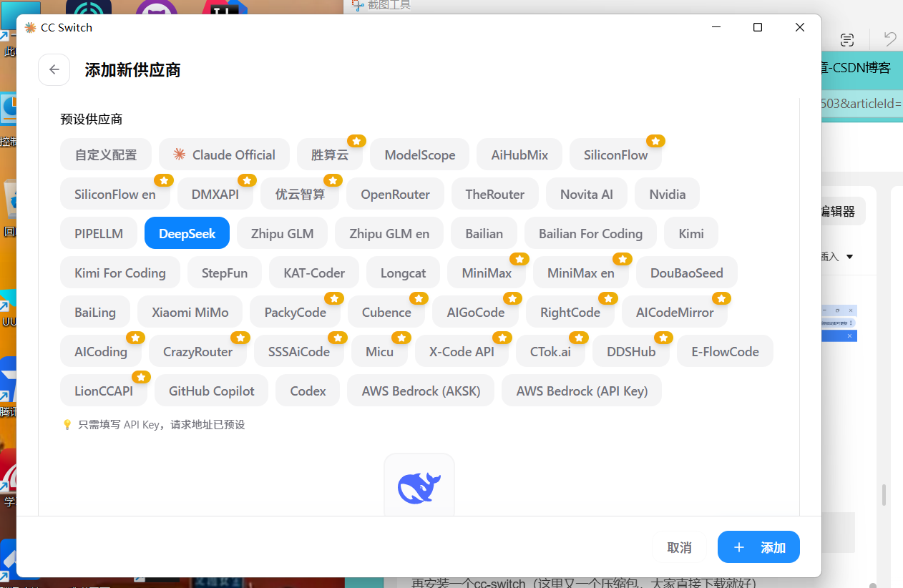The width and height of the screenshot is (903, 588).
Task: Select the BaiLing preset
Action: tap(95, 312)
